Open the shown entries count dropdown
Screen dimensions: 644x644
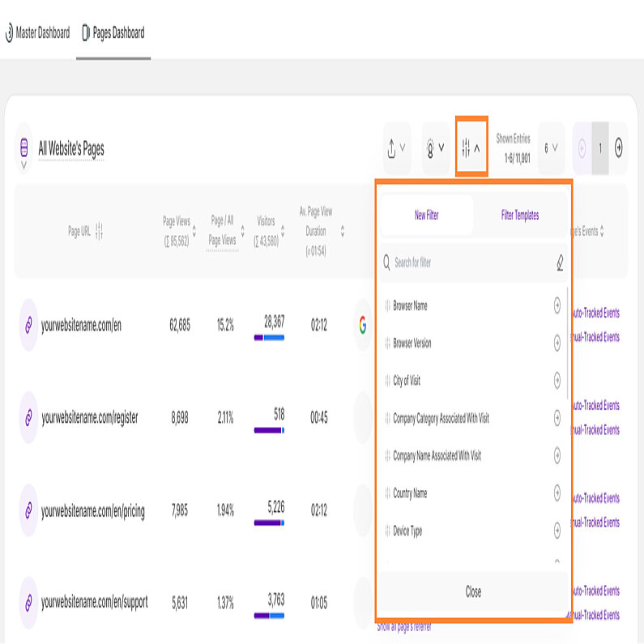click(551, 148)
